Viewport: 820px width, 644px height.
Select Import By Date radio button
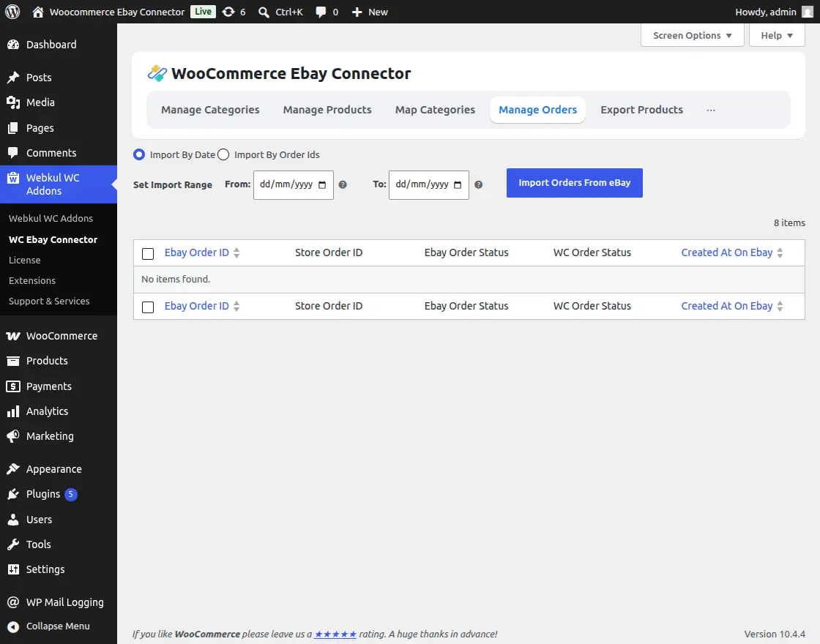point(138,154)
